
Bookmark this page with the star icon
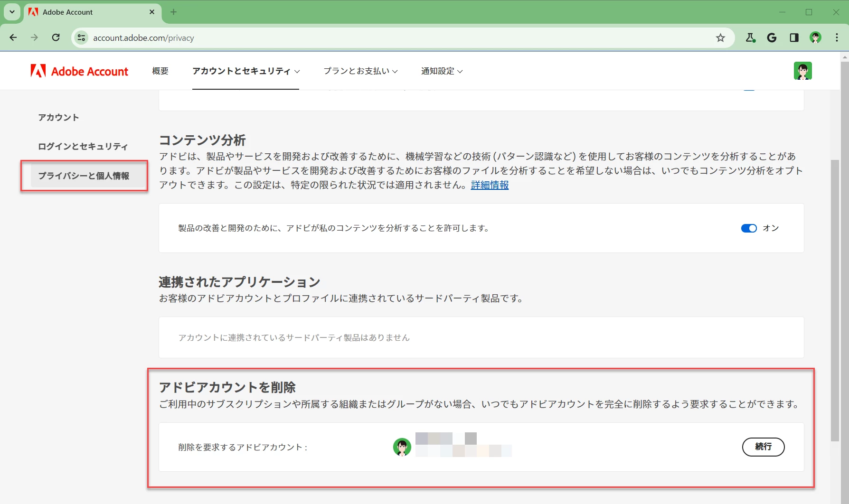coord(720,37)
